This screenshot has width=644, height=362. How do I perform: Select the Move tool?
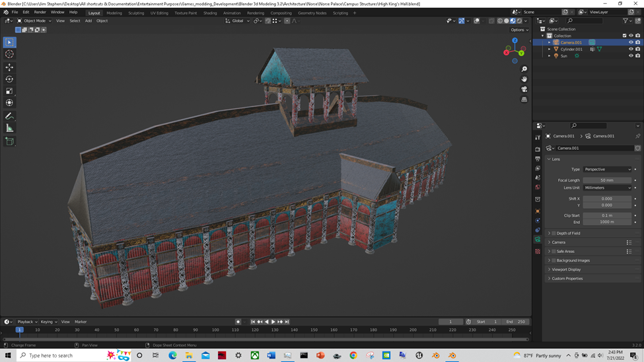[x=9, y=67]
